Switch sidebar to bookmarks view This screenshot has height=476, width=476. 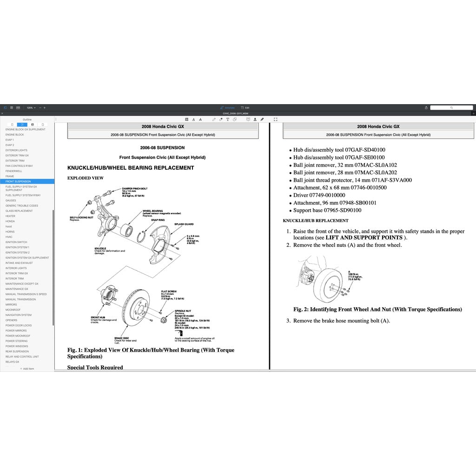pos(12,125)
